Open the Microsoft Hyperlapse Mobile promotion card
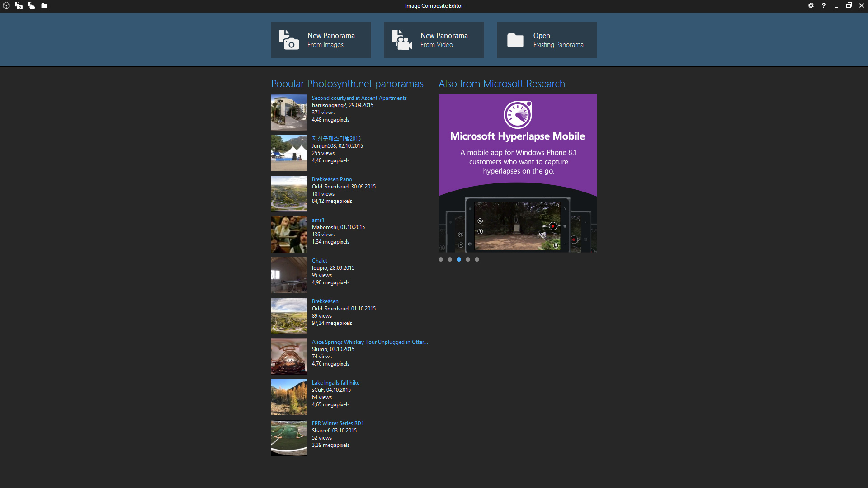 tap(517, 173)
